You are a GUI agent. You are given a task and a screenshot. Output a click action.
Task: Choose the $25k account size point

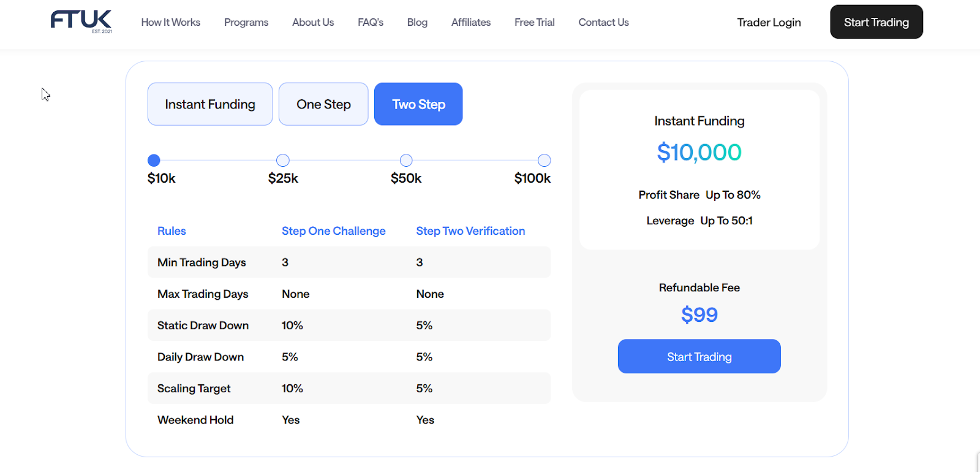click(x=283, y=161)
